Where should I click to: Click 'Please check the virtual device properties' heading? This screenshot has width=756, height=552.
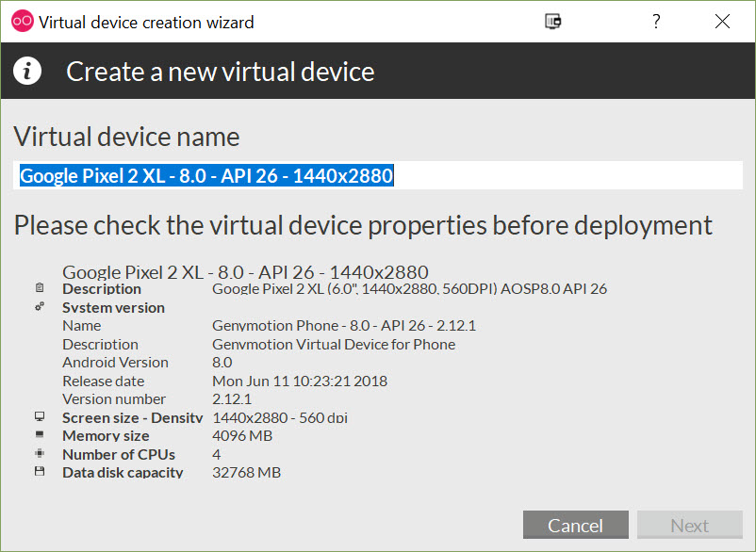363,225
